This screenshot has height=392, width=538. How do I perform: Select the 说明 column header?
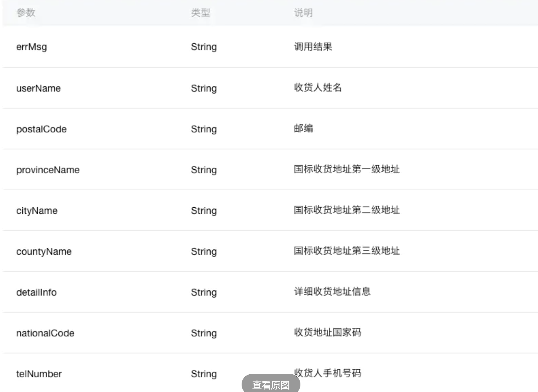point(303,13)
